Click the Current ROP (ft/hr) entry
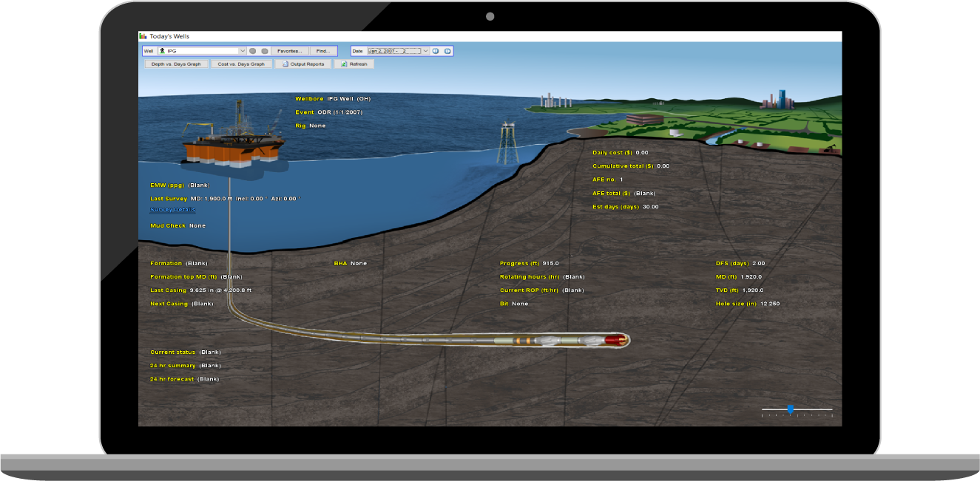This screenshot has width=980, height=481. [541, 290]
